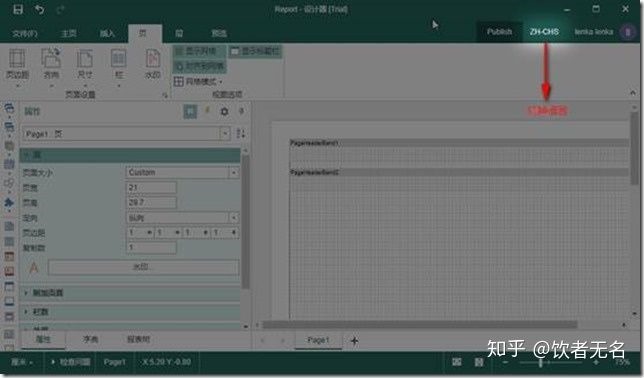This screenshot has height=378, width=644.
Task: Switch to the Dictionary (字典) panel tab
Action: pyautogui.click(x=90, y=339)
